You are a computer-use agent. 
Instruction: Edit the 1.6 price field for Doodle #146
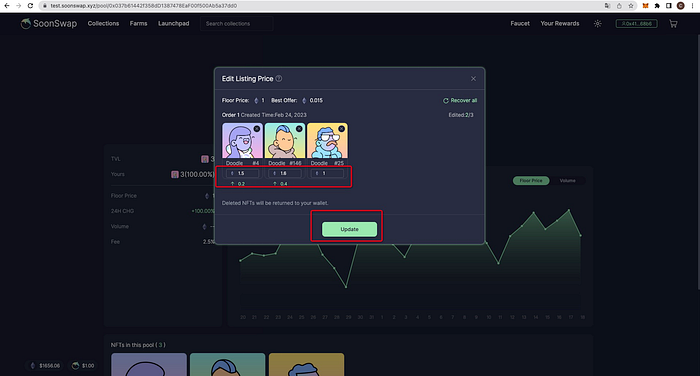[x=285, y=173]
